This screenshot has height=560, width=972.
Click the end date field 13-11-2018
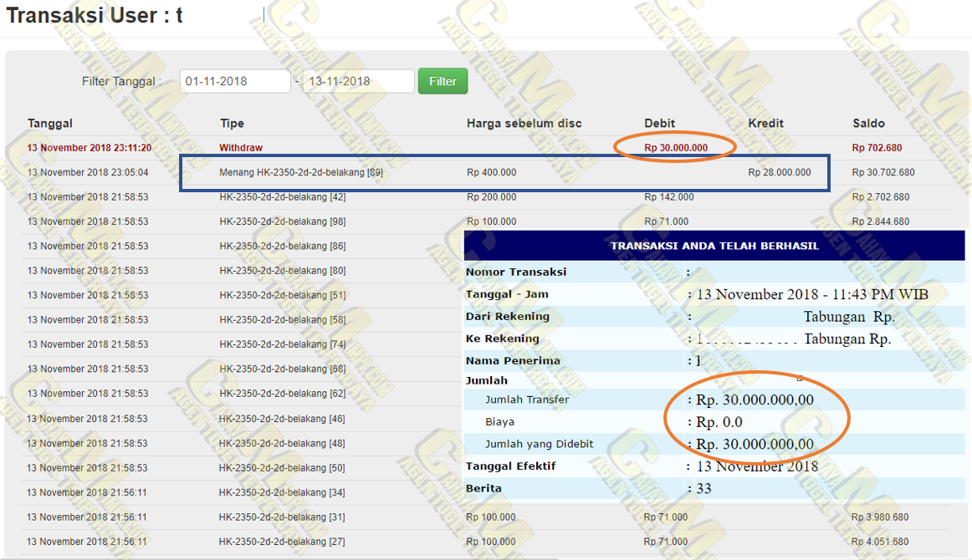[358, 81]
